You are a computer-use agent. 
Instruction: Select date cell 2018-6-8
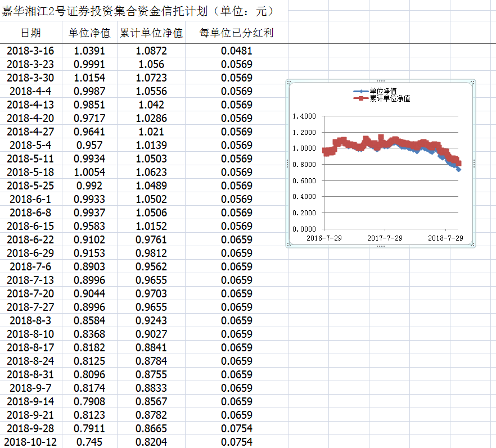coord(31,212)
